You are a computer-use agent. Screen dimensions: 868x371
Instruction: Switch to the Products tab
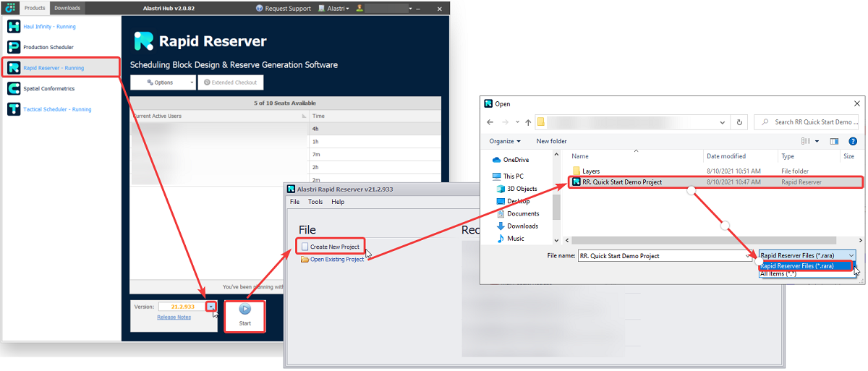tap(34, 8)
